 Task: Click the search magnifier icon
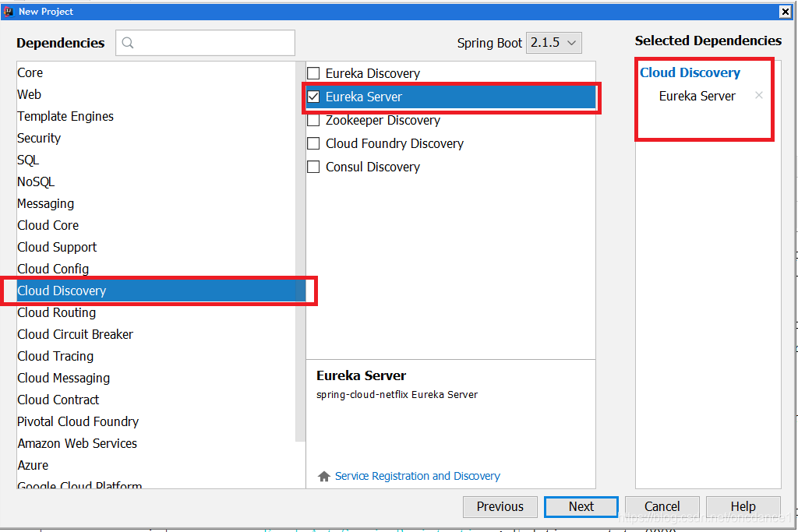tap(128, 44)
